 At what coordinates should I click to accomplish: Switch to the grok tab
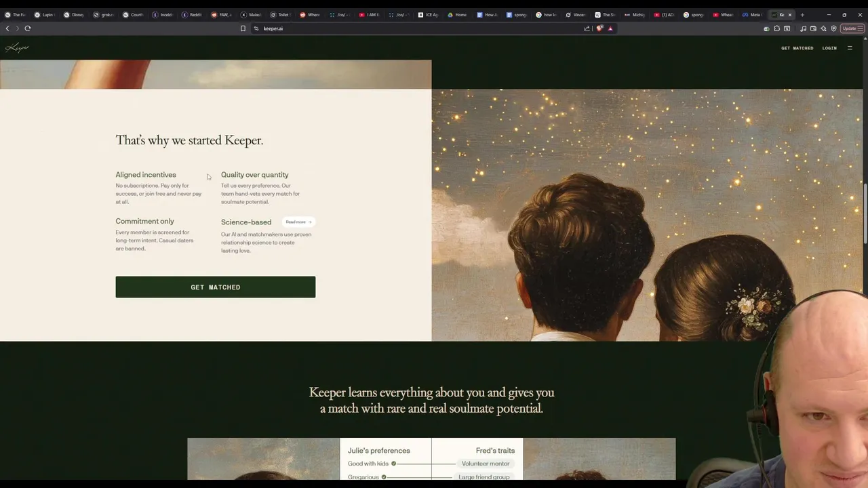(103, 14)
